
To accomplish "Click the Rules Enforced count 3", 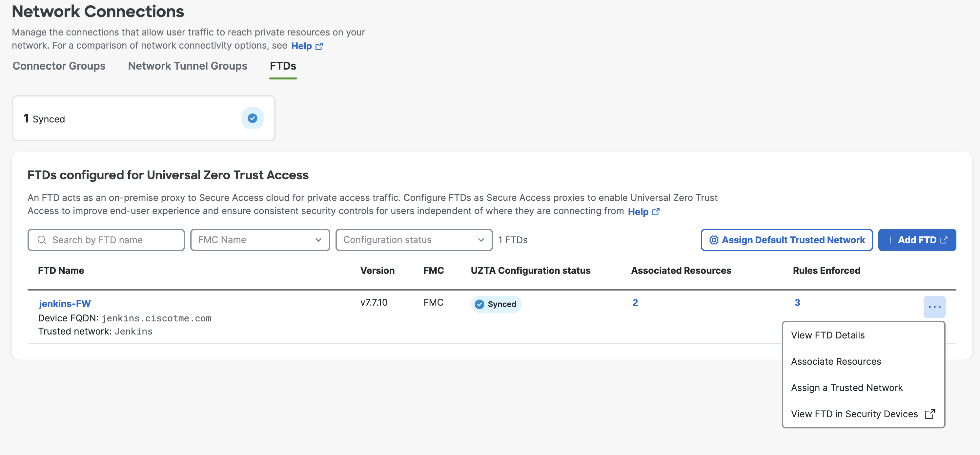I will [x=797, y=303].
